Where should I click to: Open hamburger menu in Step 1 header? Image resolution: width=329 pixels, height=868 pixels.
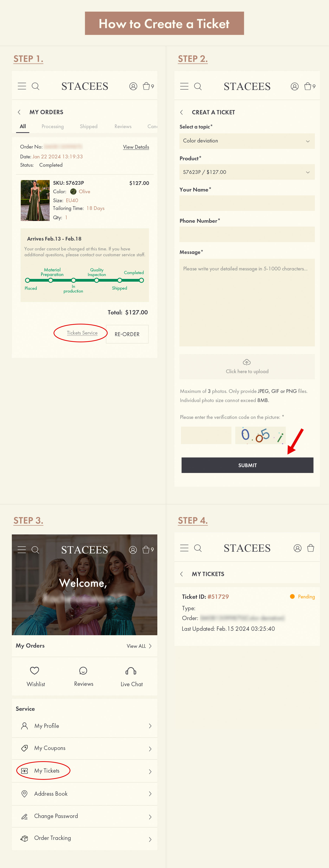[x=22, y=86]
